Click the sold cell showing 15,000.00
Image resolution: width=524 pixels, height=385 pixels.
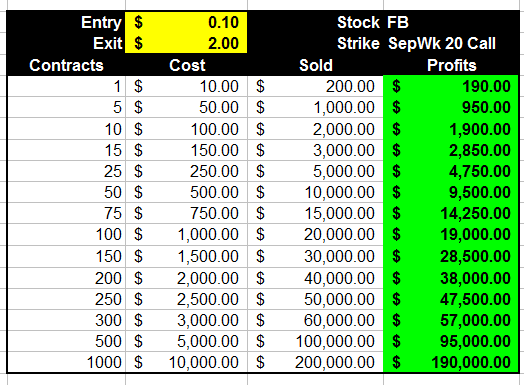pos(315,213)
